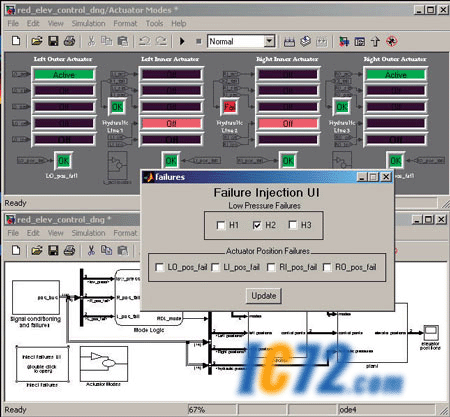Tick the H3 low pressure failure checkbox

293,225
